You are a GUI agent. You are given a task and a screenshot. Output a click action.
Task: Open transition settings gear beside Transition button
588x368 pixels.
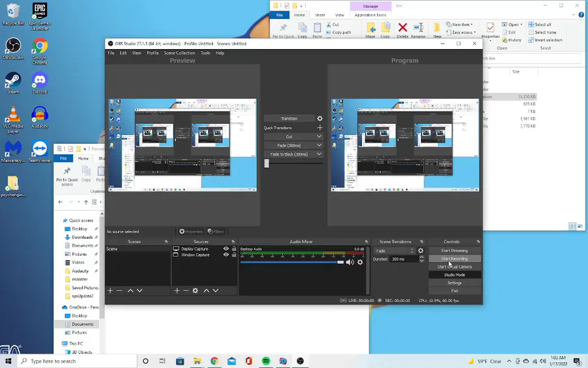(x=320, y=118)
